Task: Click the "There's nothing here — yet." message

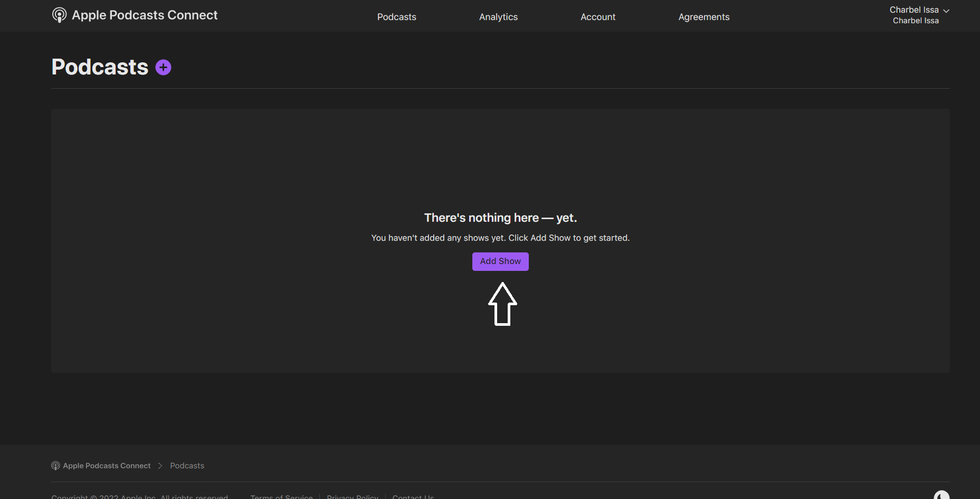Action: pyautogui.click(x=500, y=218)
